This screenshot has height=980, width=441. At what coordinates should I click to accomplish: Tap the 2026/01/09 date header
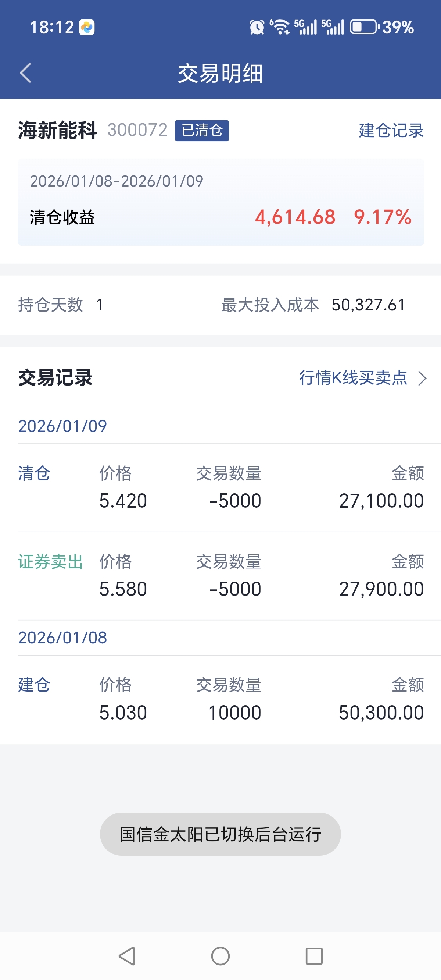tap(62, 426)
